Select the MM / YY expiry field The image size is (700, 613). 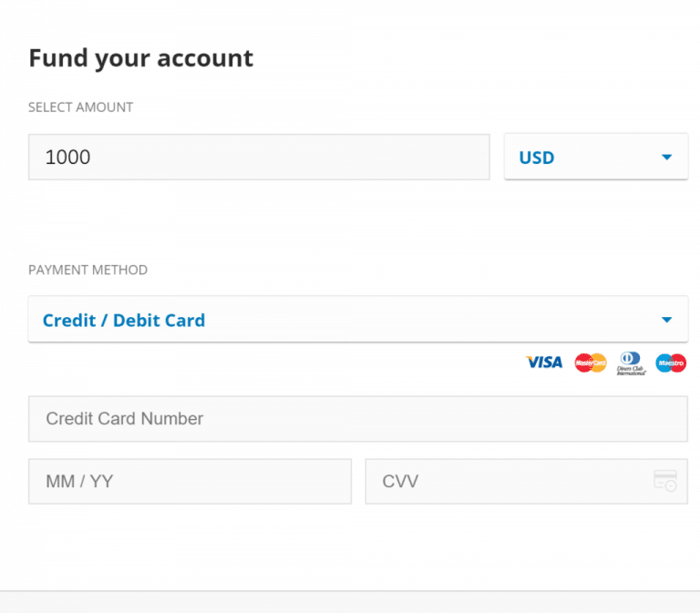pyautogui.click(x=190, y=482)
